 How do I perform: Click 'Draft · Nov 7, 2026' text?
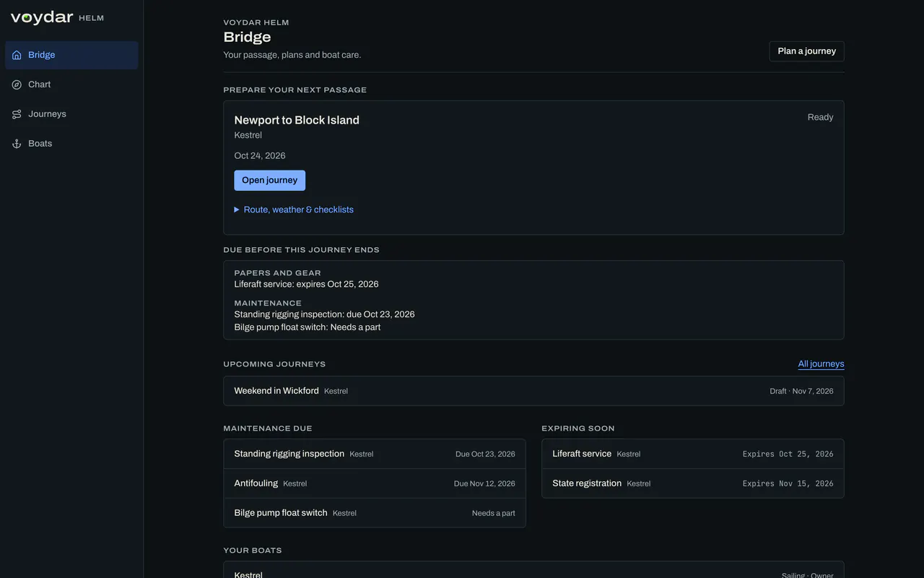(x=801, y=391)
